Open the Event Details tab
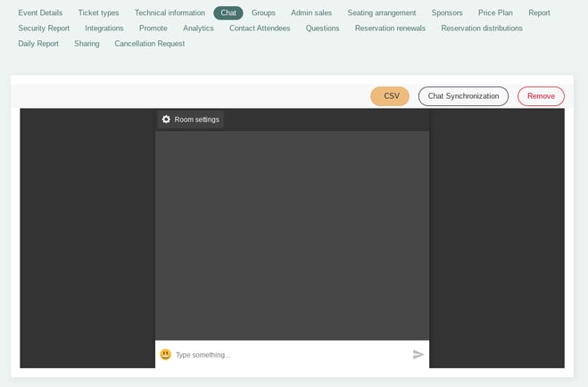Image resolution: width=588 pixels, height=387 pixels. [x=40, y=13]
